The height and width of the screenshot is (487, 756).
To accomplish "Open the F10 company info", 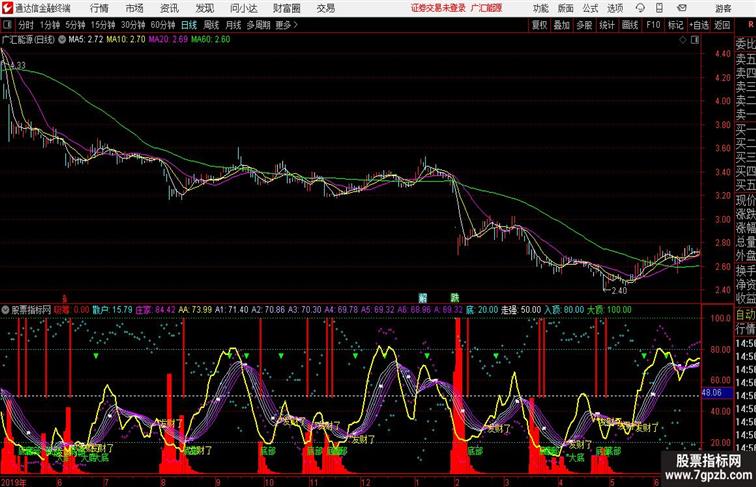I will 653,25.
